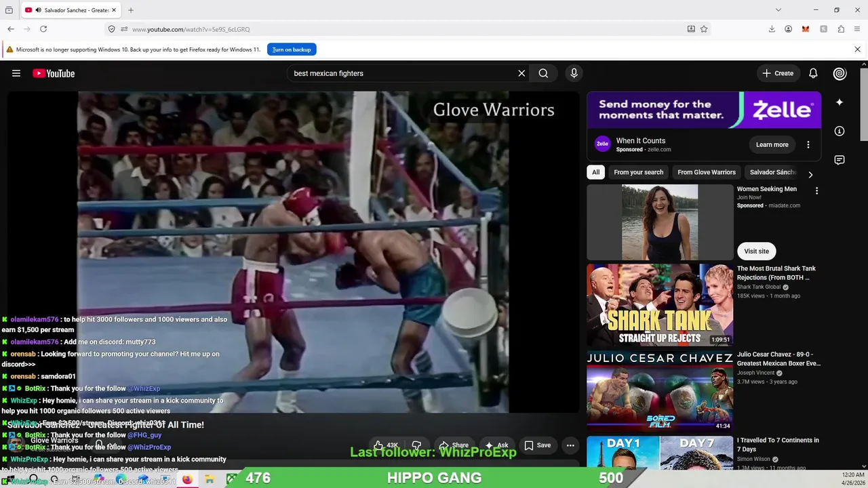This screenshot has width=868, height=488.
Task: Open a new tab with plus
Action: tap(131, 10)
